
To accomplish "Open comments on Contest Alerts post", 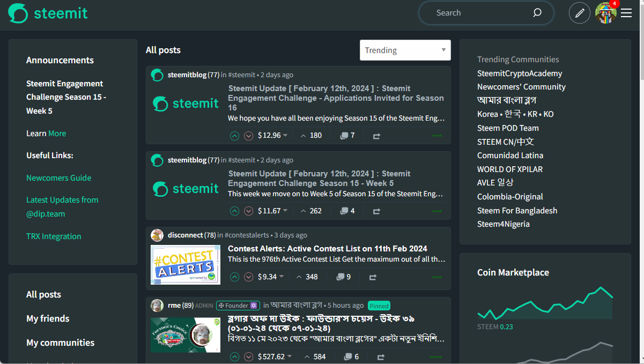I will [x=343, y=277].
